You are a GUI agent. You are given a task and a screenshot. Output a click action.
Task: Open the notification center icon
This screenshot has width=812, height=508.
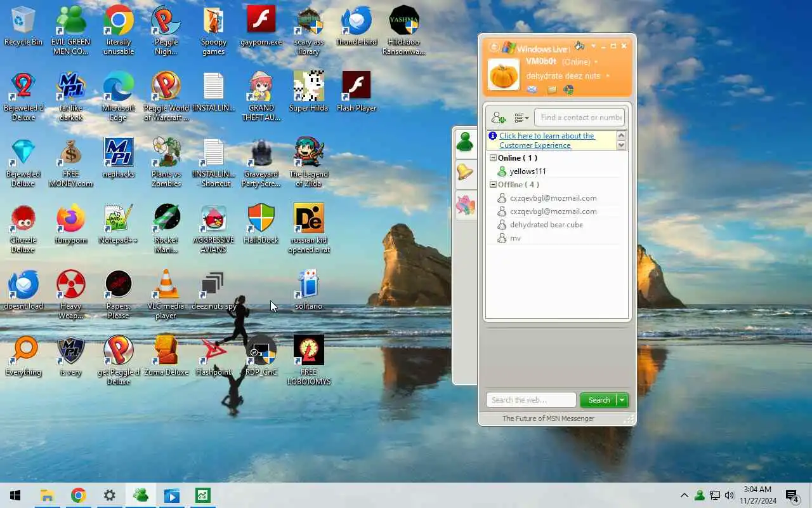(792, 496)
